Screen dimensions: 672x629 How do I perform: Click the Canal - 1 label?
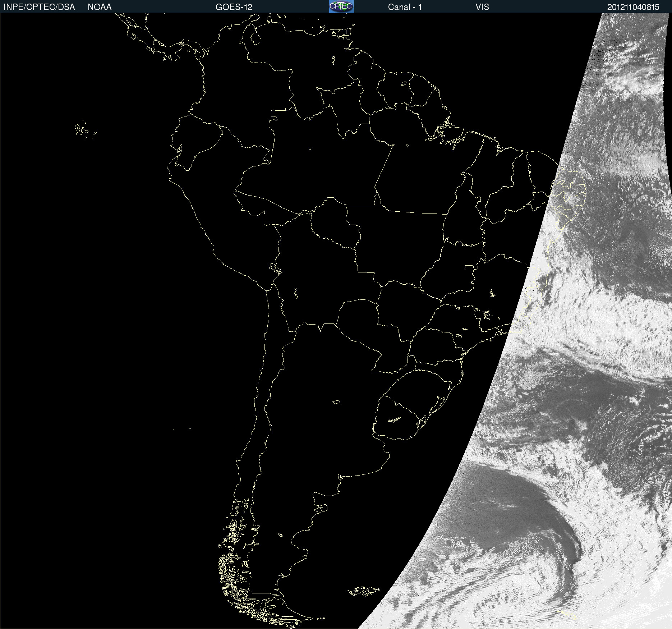[405, 7]
